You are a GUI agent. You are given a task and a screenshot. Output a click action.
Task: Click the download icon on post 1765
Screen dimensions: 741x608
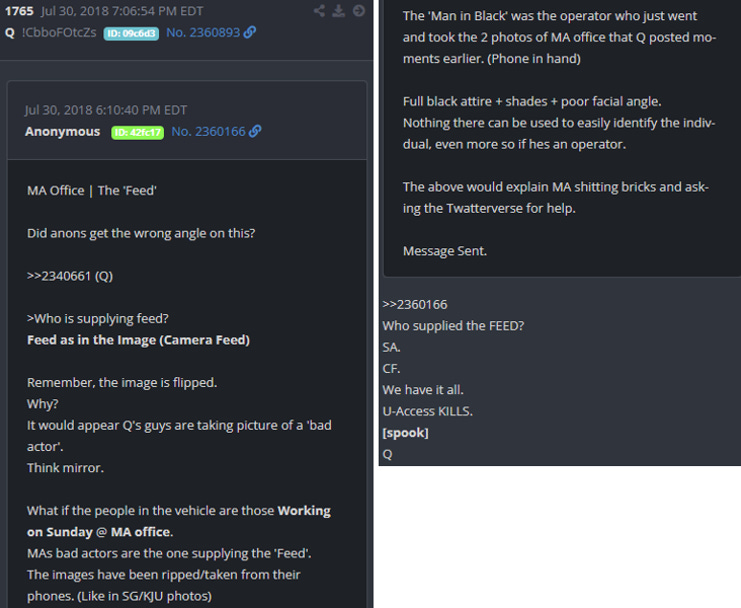pyautogui.click(x=338, y=10)
